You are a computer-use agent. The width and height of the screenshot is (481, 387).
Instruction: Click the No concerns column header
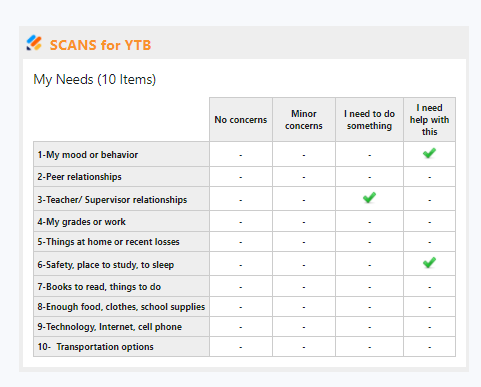[x=241, y=120]
